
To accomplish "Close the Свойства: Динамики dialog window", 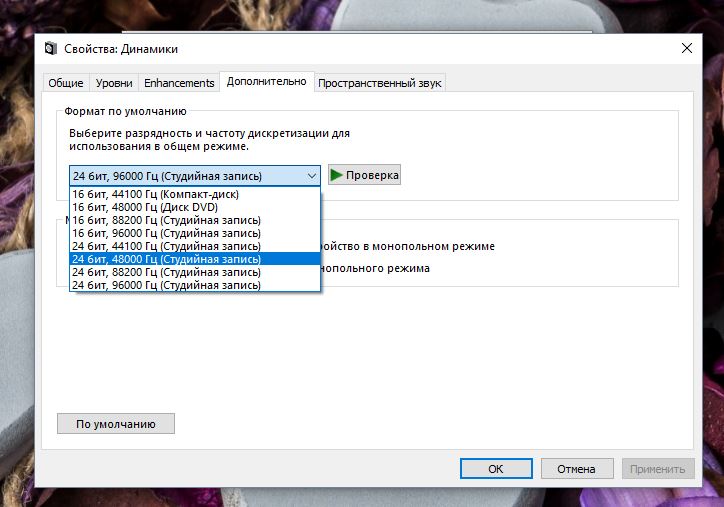I will 687,48.
